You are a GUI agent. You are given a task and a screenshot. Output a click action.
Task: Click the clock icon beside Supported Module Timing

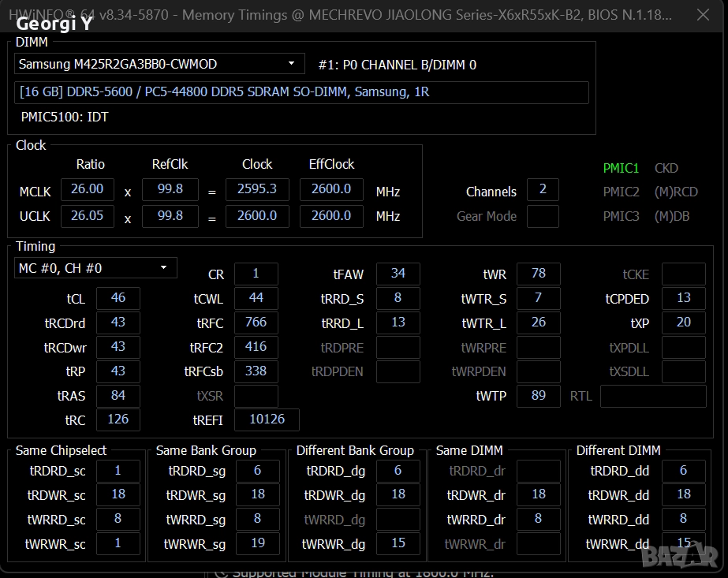pos(221,572)
